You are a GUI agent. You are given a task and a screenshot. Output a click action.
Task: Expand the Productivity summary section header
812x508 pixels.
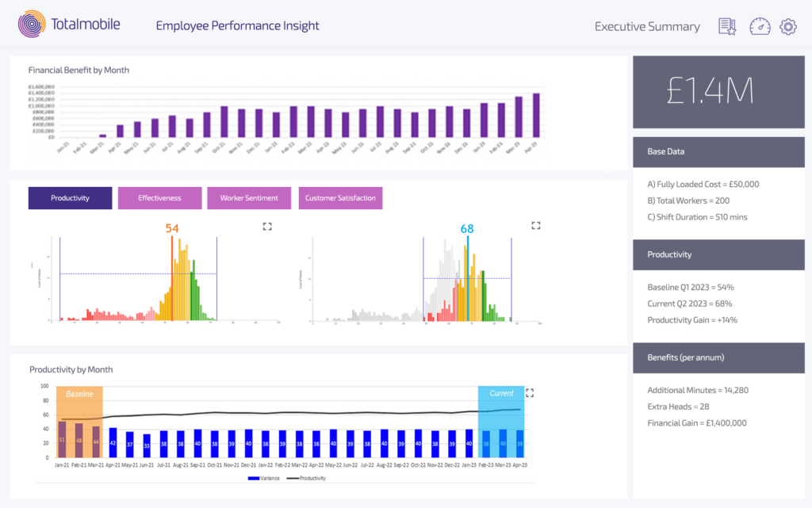coord(718,254)
